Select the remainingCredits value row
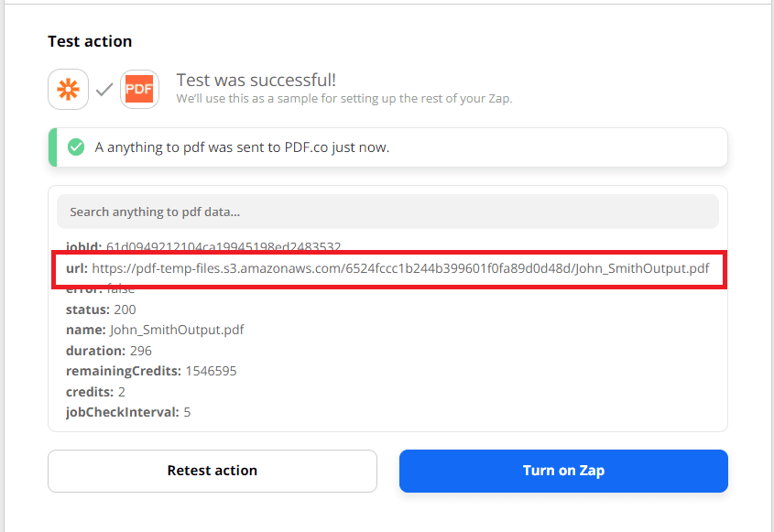 tap(151, 371)
